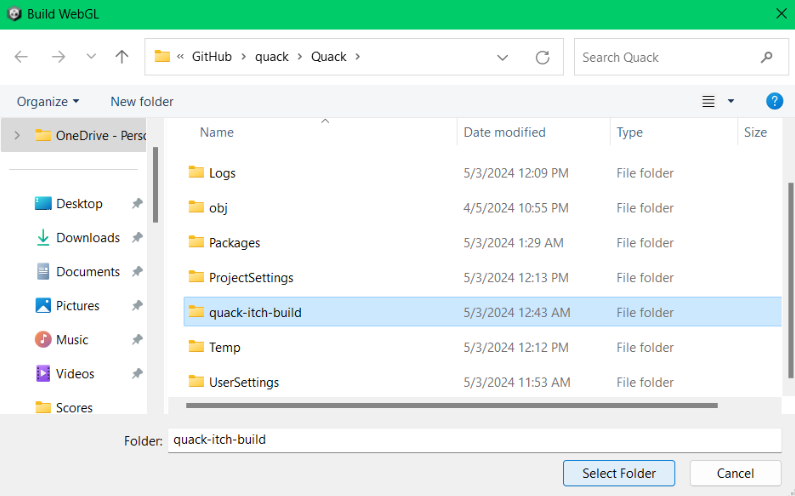This screenshot has width=795, height=496.
Task: Expand chevron after GitHub breadcrumb
Action: coord(243,57)
